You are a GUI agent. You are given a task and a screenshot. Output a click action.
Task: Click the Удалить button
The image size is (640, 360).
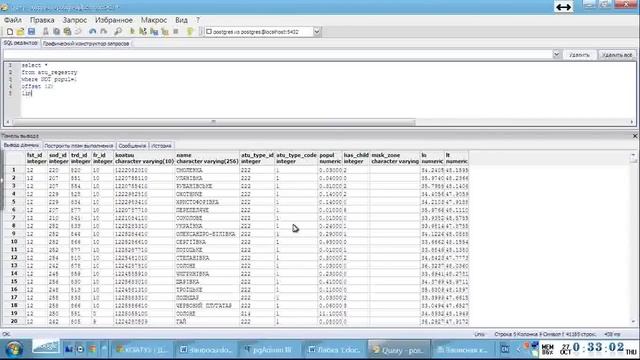(579, 55)
